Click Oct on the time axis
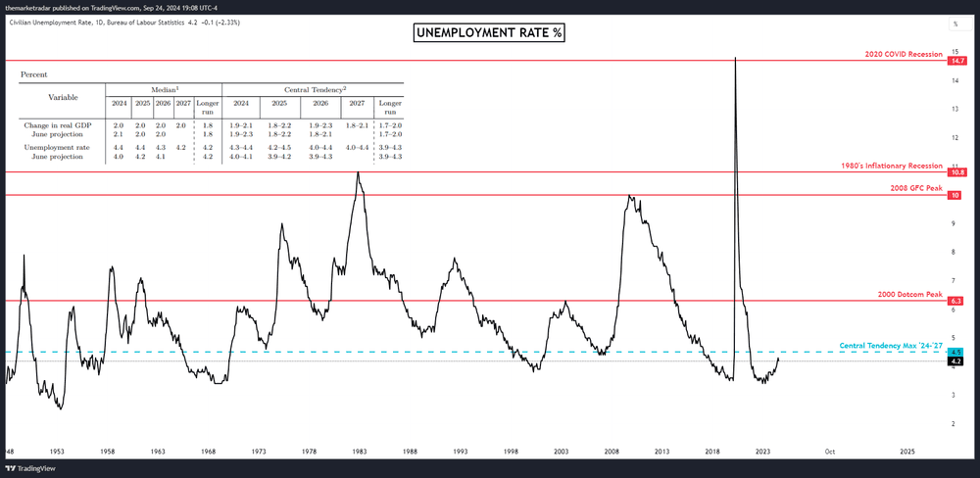 pyautogui.click(x=829, y=452)
